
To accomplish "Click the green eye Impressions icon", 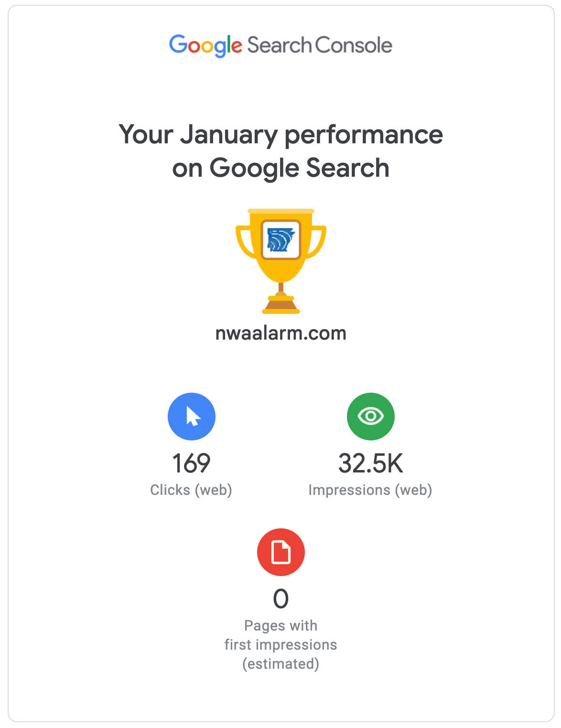I will coord(370,417).
